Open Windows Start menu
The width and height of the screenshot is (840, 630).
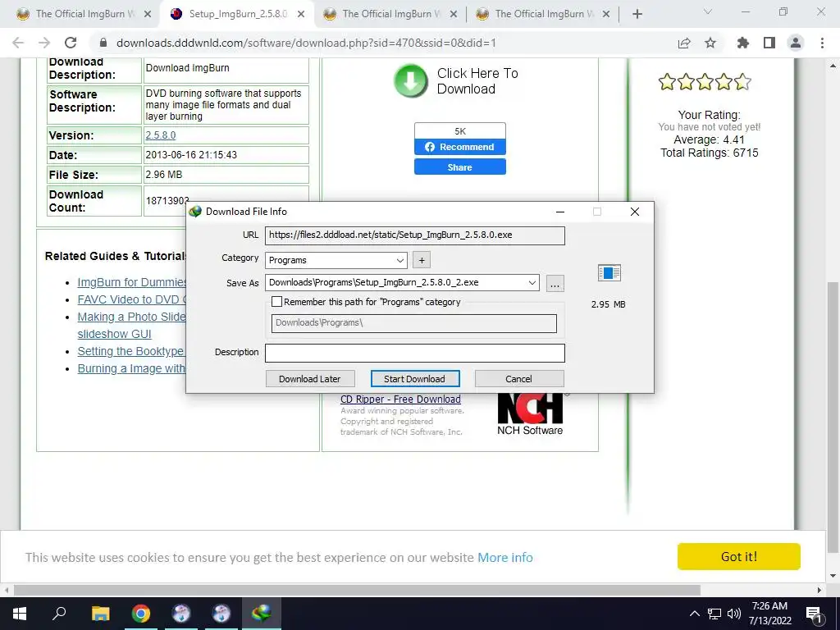pos(20,614)
